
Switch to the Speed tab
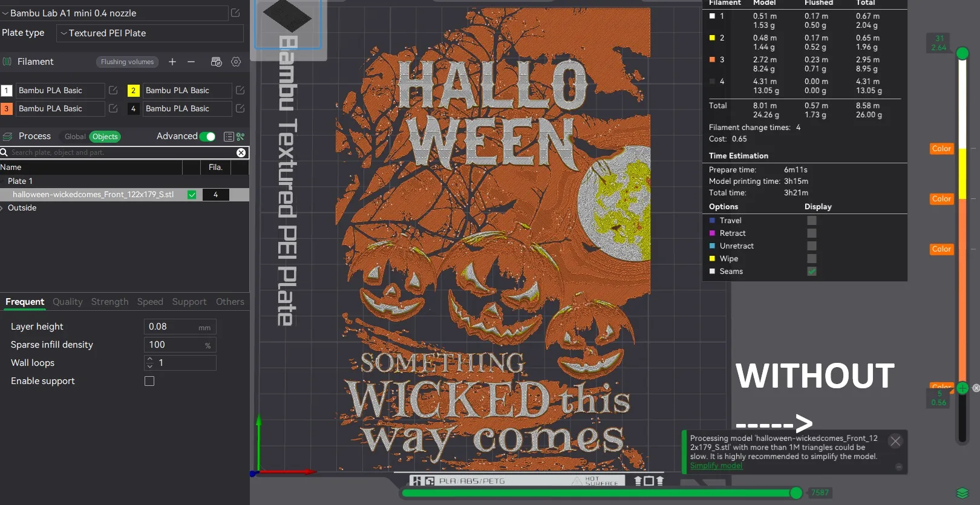tap(150, 302)
